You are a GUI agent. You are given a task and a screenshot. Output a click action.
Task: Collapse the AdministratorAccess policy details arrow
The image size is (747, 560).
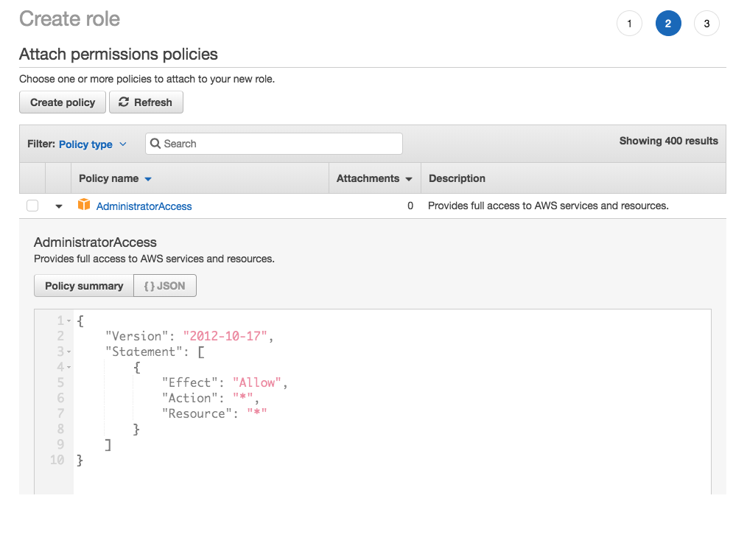click(x=59, y=206)
